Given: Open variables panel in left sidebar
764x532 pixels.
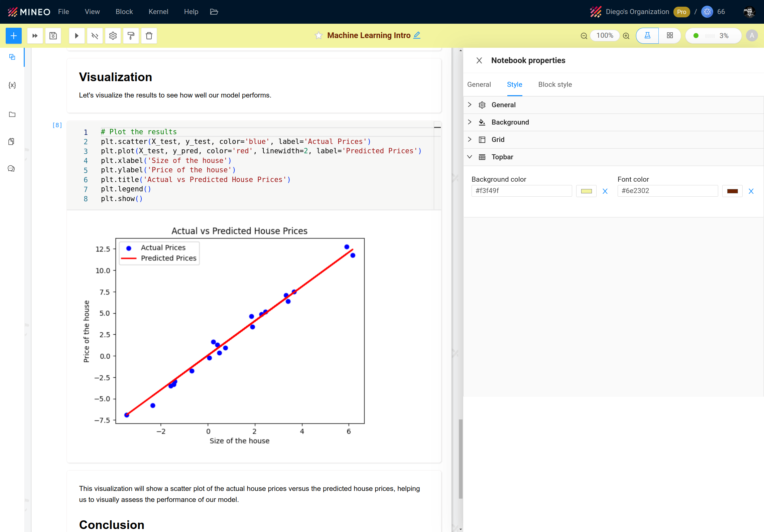Looking at the screenshot, I should pyautogui.click(x=12, y=85).
